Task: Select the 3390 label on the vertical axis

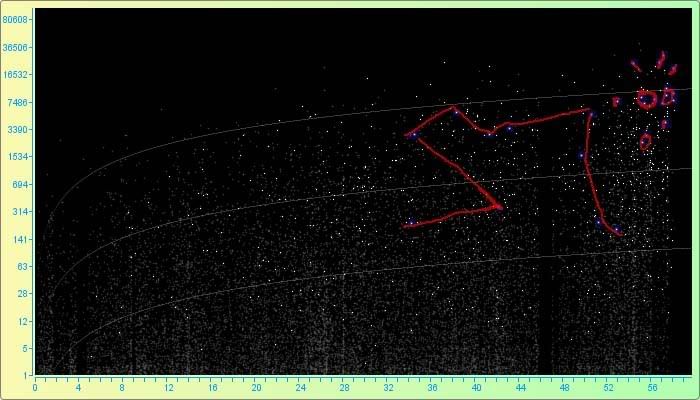Action: coord(17,129)
